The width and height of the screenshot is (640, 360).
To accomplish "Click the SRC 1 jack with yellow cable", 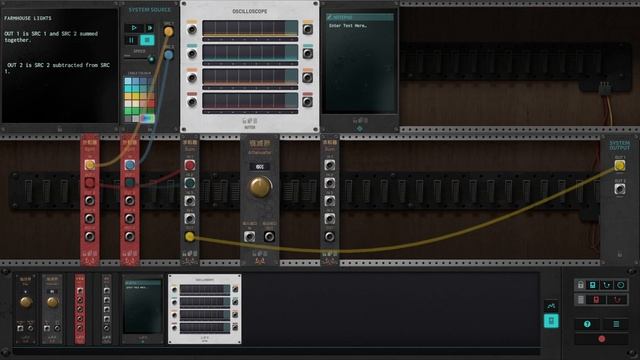I will [x=169, y=31].
